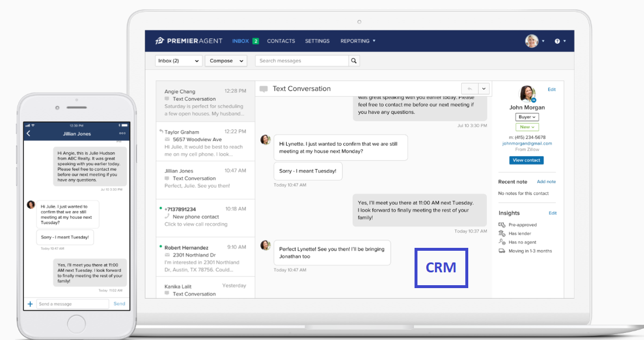The width and height of the screenshot is (644, 340).
Task: Open Taylor Graham's 5657 Woodview Ave message
Action: coord(206,142)
